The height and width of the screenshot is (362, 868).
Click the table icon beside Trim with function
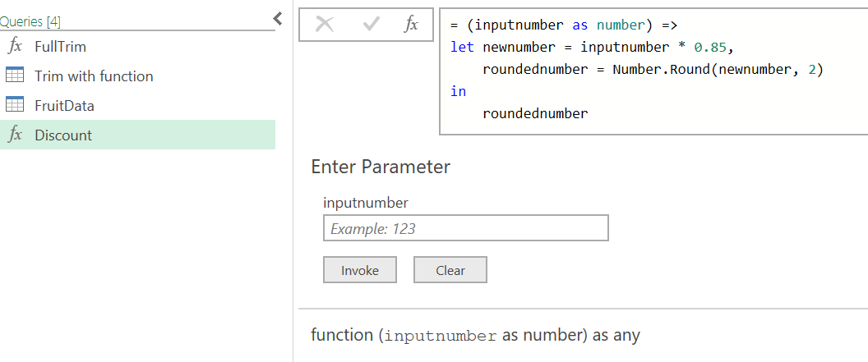(15, 76)
